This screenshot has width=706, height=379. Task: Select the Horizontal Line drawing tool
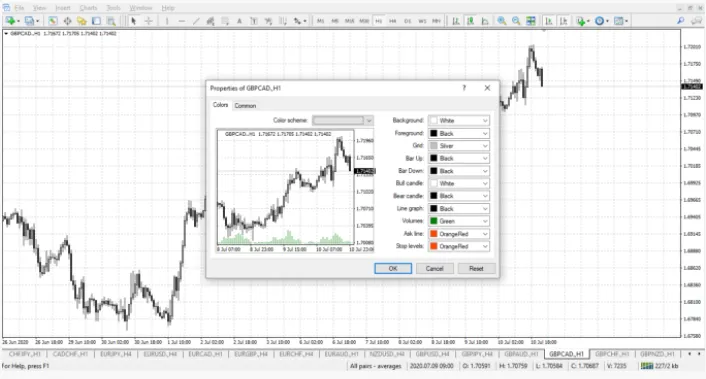point(181,21)
